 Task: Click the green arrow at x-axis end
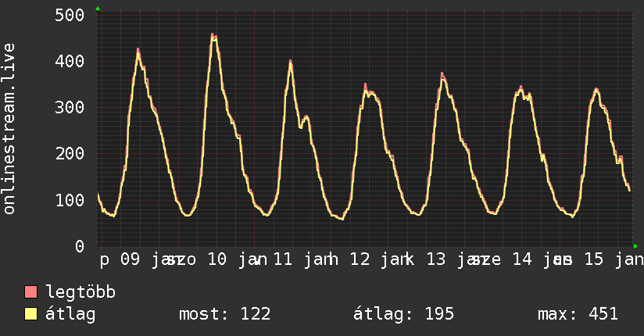click(635, 246)
